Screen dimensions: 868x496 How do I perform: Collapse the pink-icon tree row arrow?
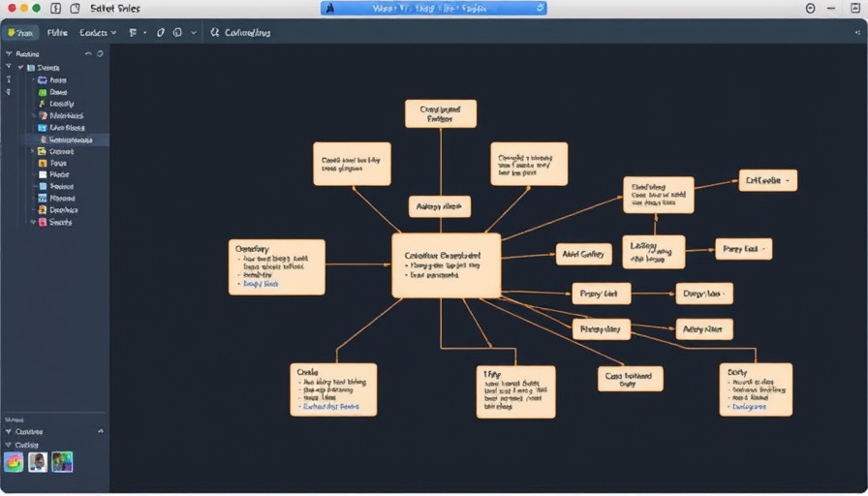33,222
